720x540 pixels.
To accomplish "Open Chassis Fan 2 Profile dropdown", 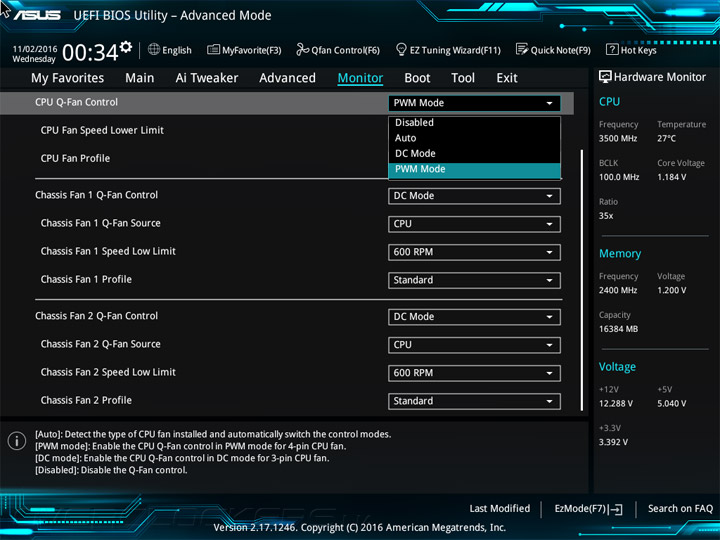I will [474, 401].
